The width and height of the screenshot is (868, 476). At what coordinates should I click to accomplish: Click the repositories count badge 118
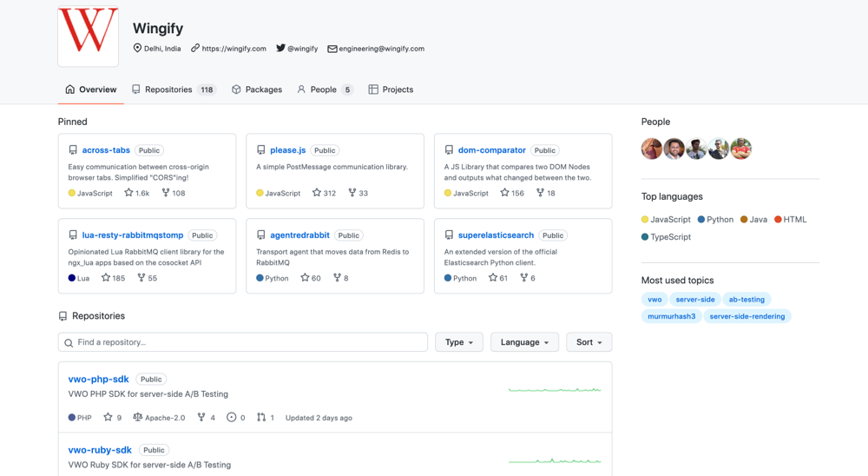pos(207,89)
